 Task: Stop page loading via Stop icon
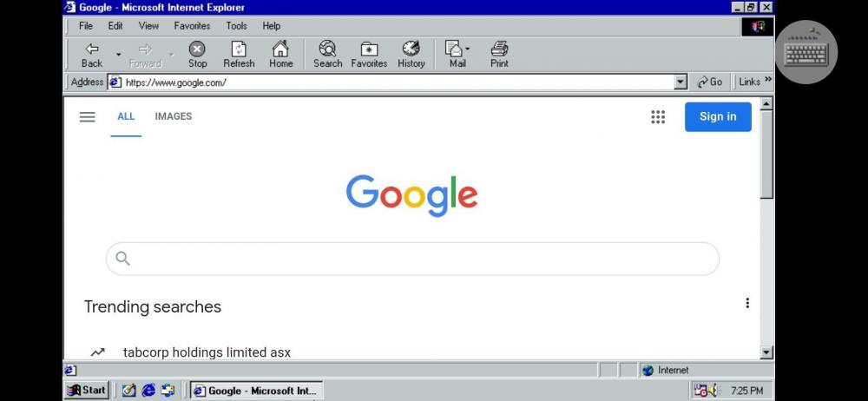click(197, 55)
